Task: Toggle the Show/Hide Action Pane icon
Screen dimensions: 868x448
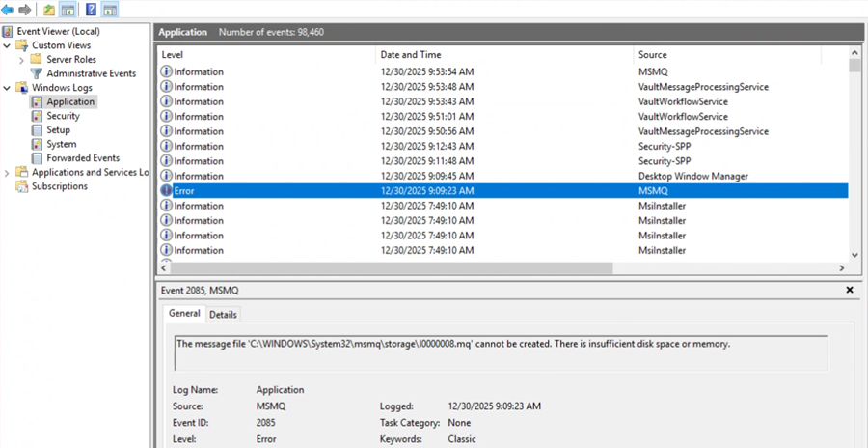Action: tap(110, 10)
